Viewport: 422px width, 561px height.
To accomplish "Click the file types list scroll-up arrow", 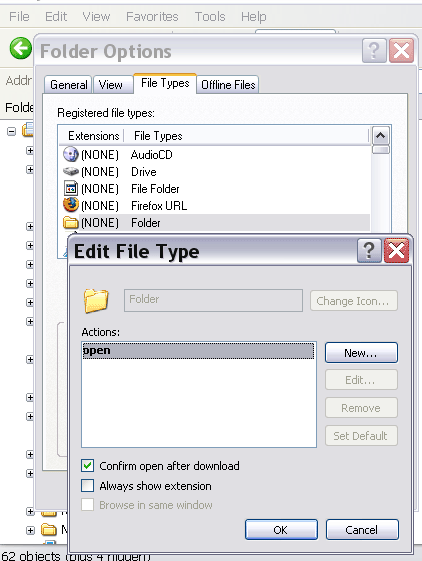I will tap(380, 135).
